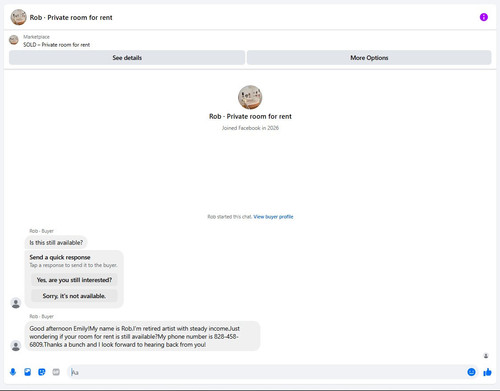The width and height of the screenshot is (500, 391).
Task: Focus the Aa message input field
Action: (x=267, y=372)
